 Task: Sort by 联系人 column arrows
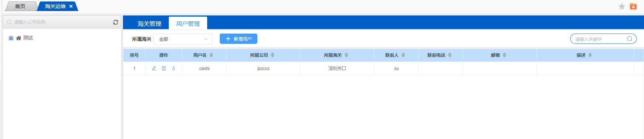coord(403,55)
